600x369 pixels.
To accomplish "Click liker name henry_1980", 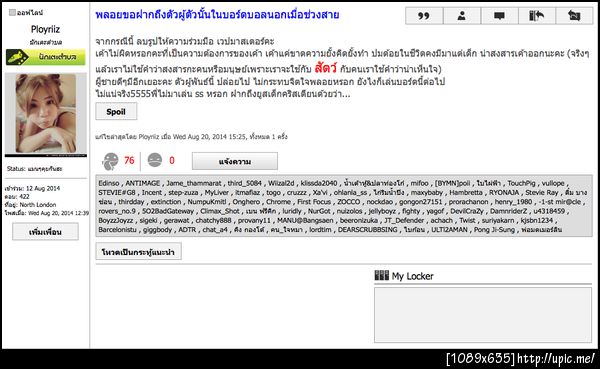I will click(513, 201).
